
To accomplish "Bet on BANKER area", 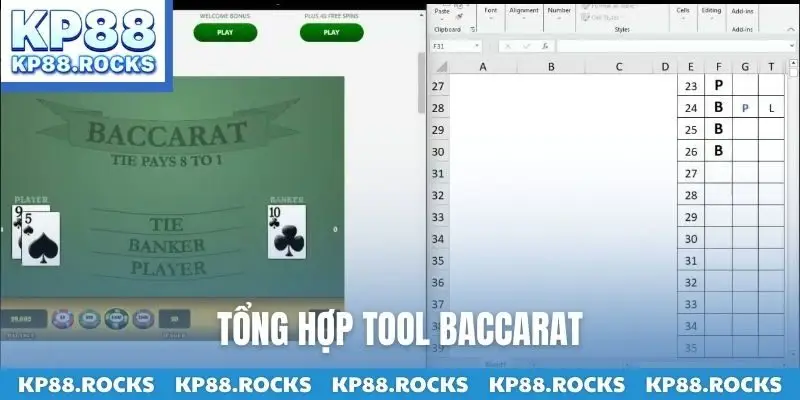I will [x=166, y=245].
